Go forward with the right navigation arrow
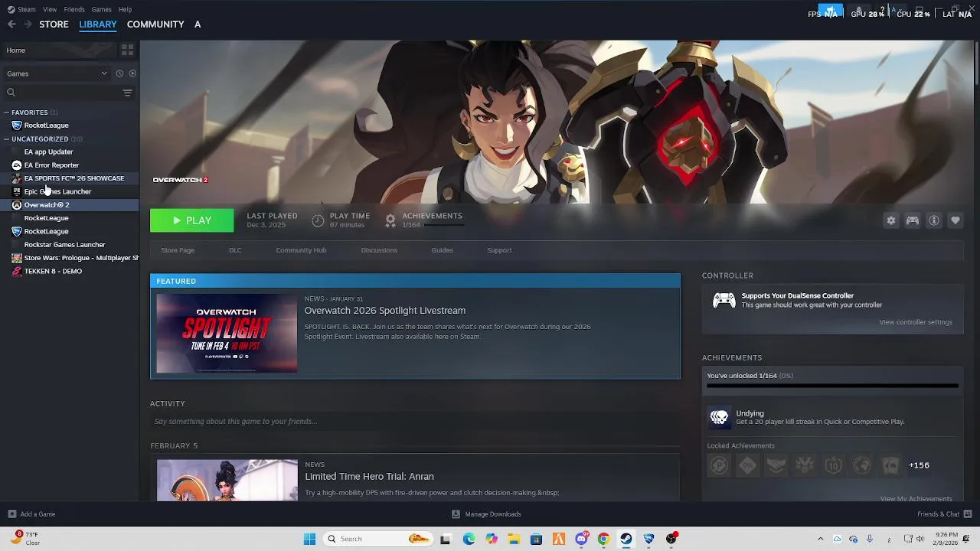 (x=28, y=24)
